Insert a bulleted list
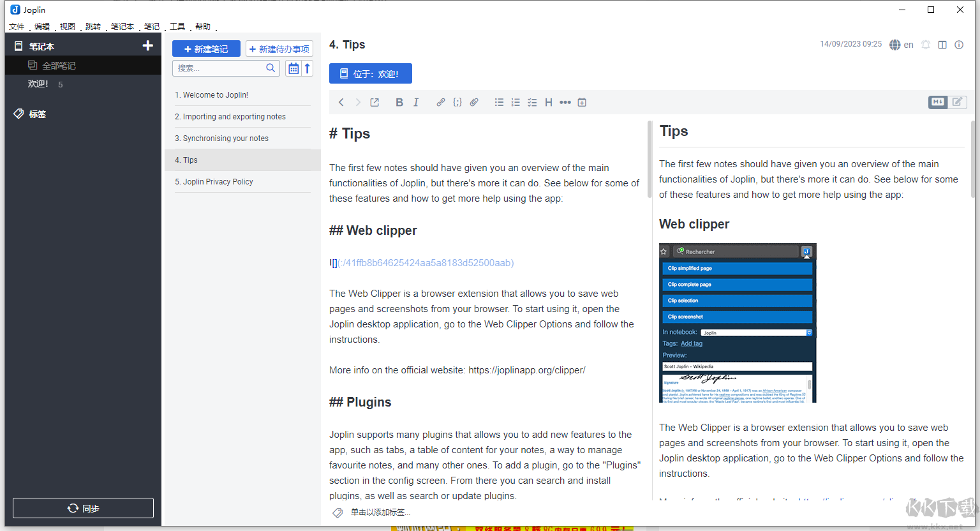Screen dimensions: 980x531 pos(499,102)
